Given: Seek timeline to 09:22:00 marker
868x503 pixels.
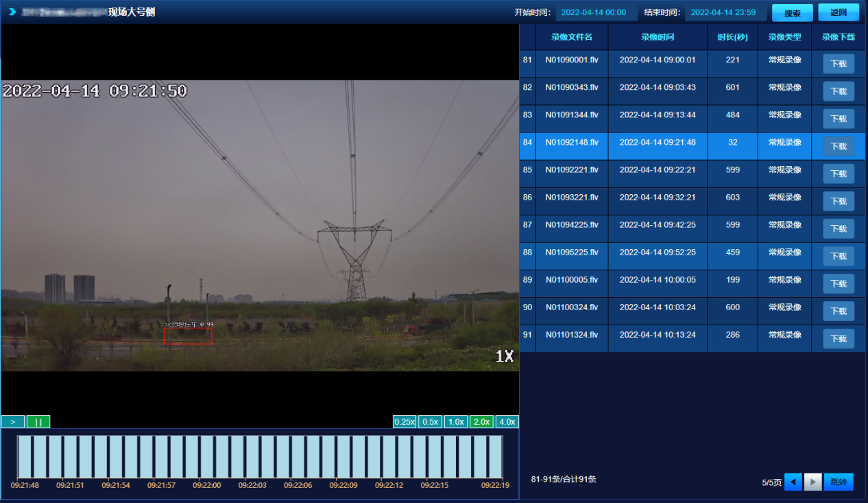Looking at the screenshot, I should click(207, 457).
